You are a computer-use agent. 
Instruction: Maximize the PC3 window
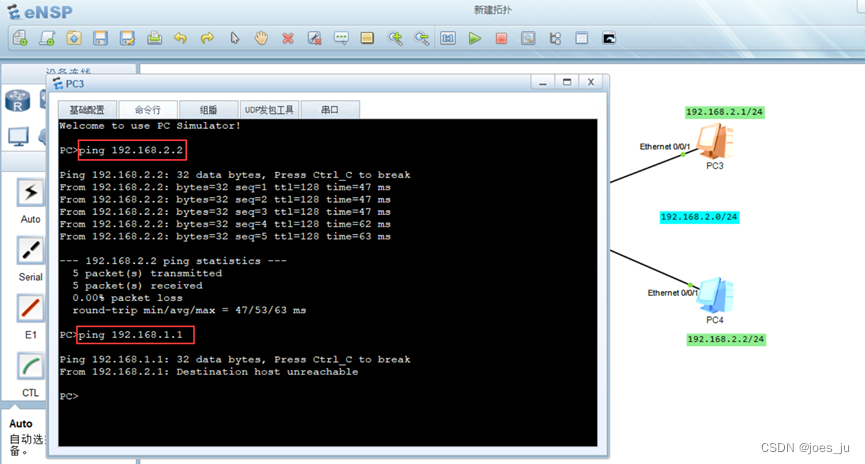567,82
